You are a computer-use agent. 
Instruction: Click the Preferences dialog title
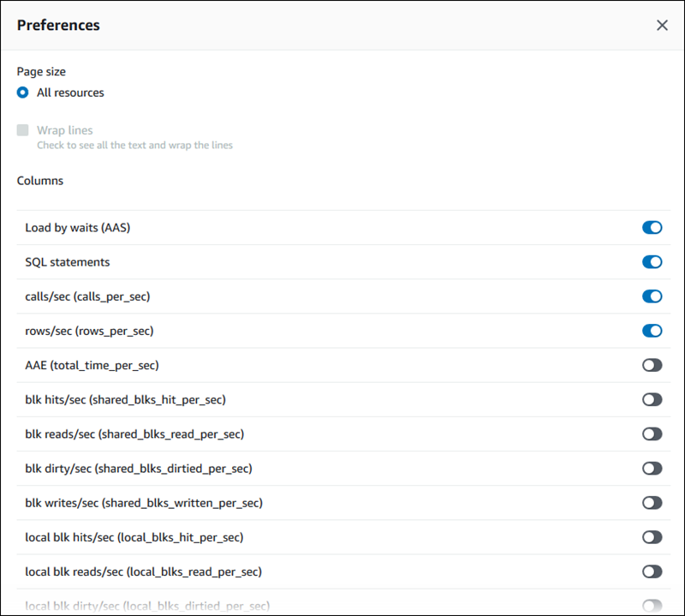(x=58, y=26)
